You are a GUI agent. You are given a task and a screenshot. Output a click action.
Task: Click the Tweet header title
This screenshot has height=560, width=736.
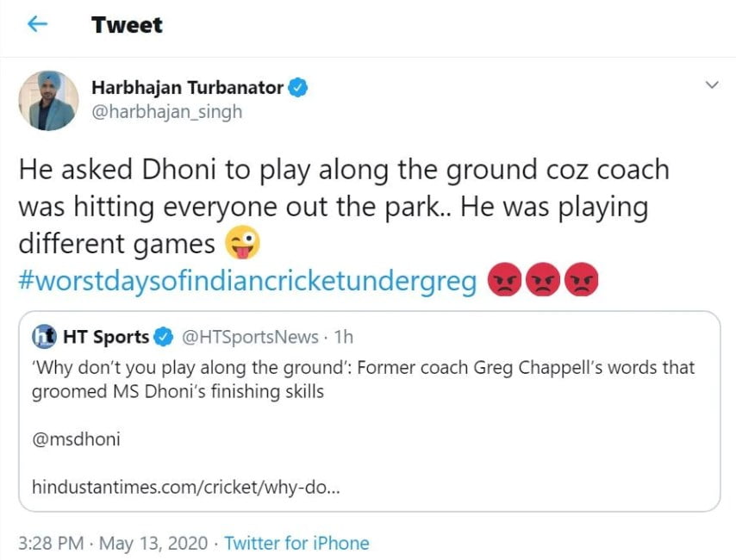(x=127, y=25)
